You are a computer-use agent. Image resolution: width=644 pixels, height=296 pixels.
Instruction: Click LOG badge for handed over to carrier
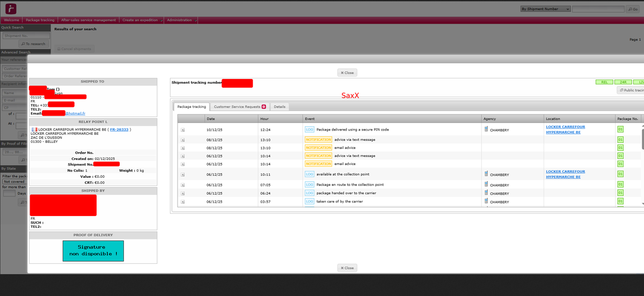[x=310, y=193]
